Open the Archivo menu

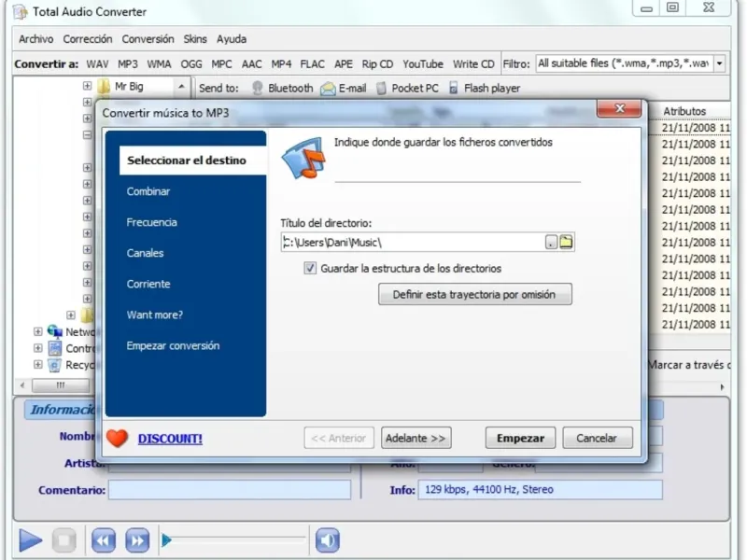[x=36, y=39]
